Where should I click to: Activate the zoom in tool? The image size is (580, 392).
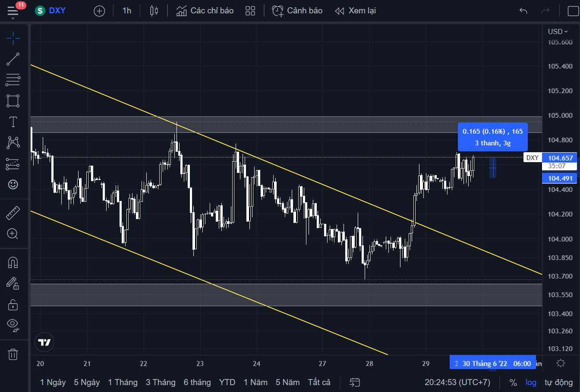(13, 234)
